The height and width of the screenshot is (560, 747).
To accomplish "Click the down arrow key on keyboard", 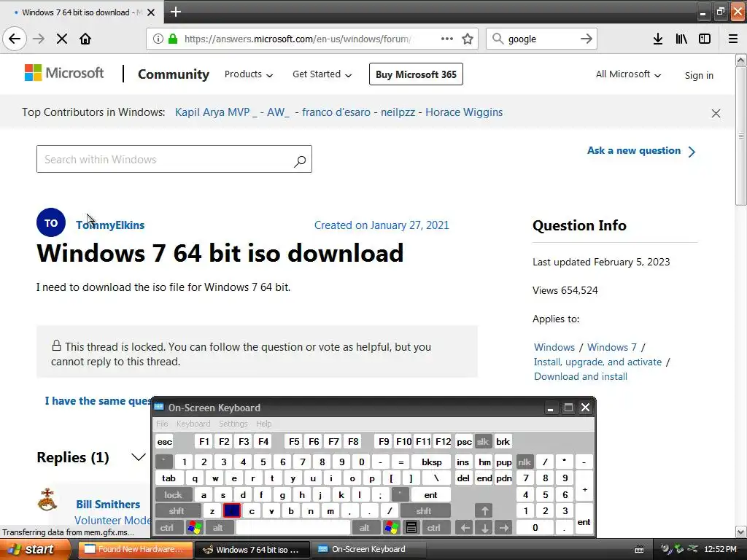I will (484, 528).
